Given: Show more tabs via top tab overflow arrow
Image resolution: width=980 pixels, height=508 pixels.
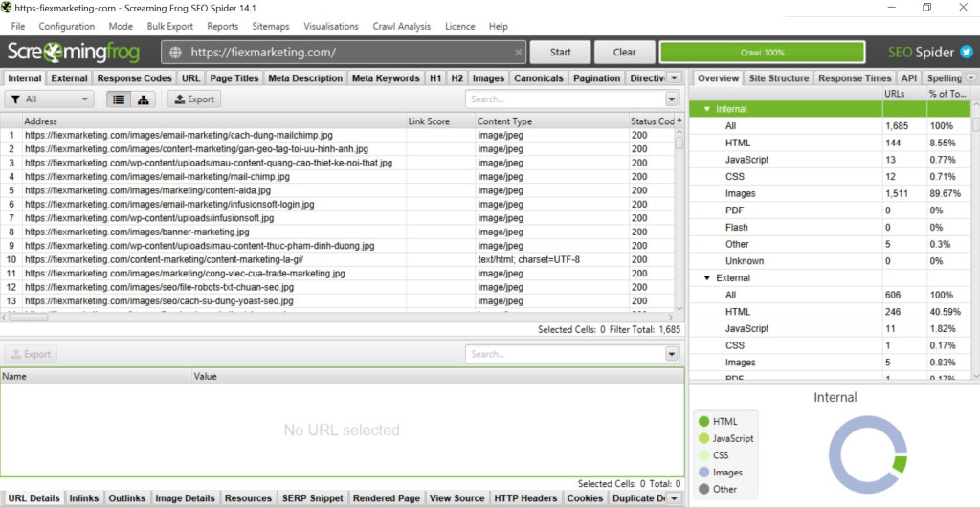Looking at the screenshot, I should tap(674, 77).
